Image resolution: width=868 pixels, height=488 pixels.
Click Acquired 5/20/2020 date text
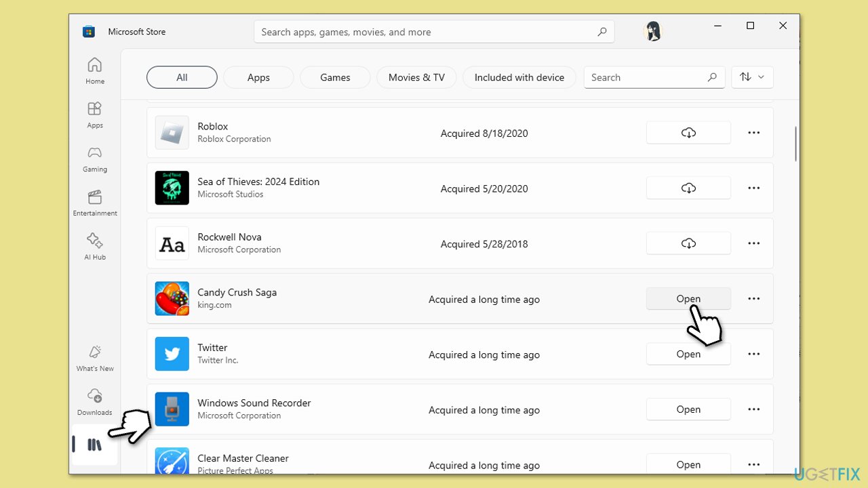(x=484, y=188)
